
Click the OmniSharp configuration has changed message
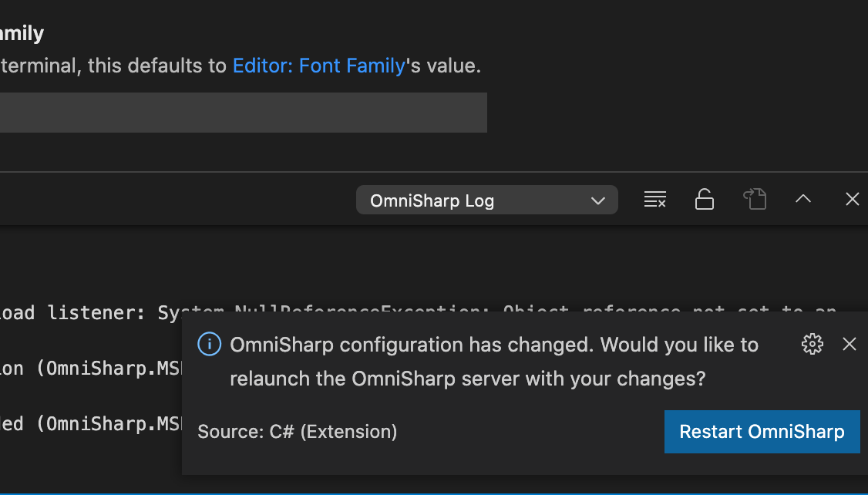[494, 362]
